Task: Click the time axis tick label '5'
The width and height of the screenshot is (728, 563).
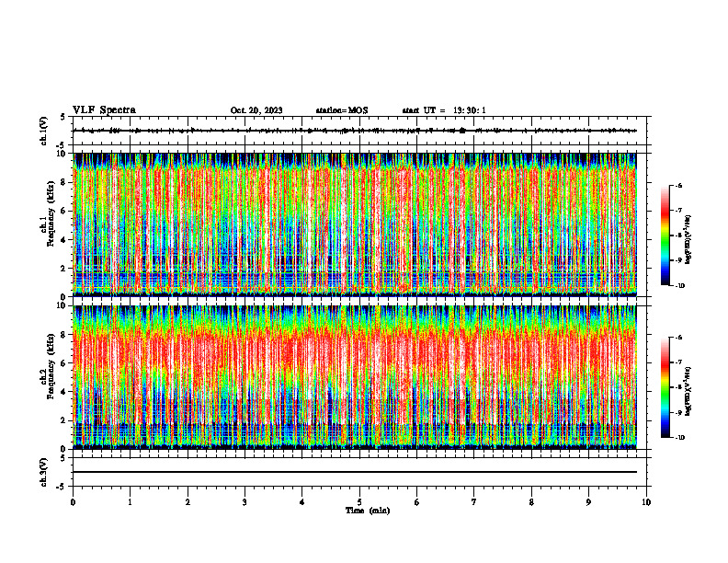Action: (x=359, y=502)
